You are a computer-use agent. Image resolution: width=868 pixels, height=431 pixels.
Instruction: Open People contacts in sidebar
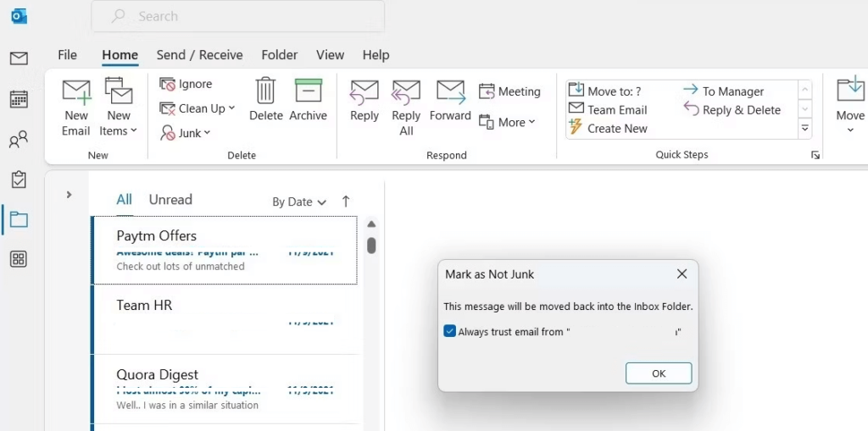click(19, 140)
